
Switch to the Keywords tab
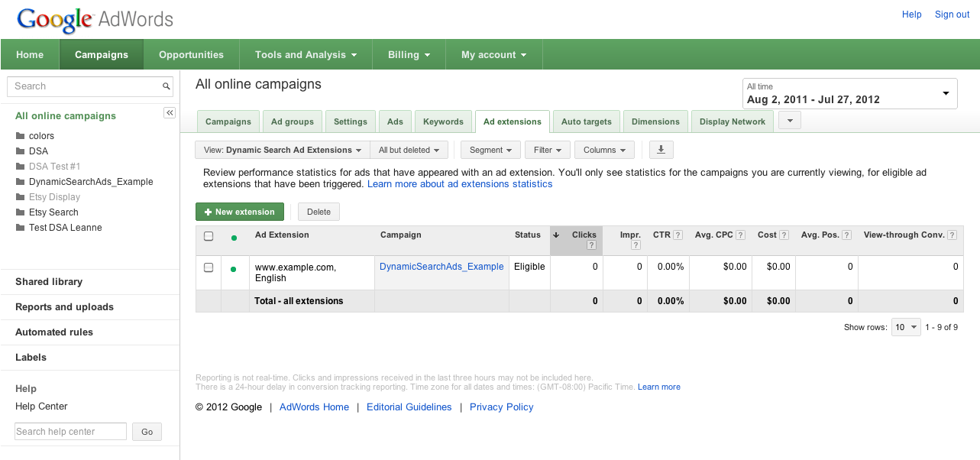click(443, 121)
